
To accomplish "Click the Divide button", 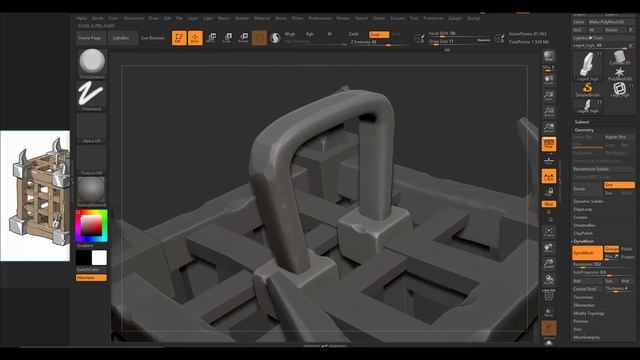I will 587,189.
